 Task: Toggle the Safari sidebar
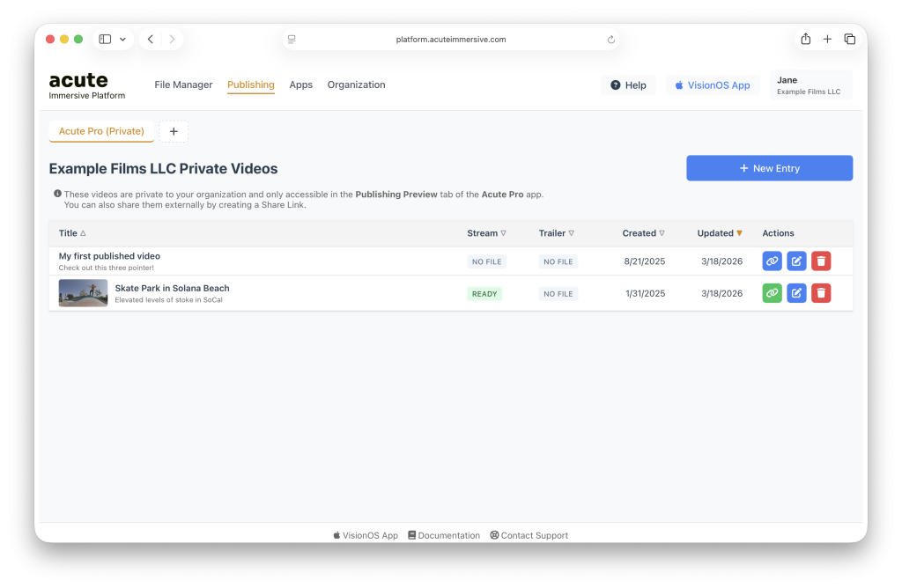[105, 40]
